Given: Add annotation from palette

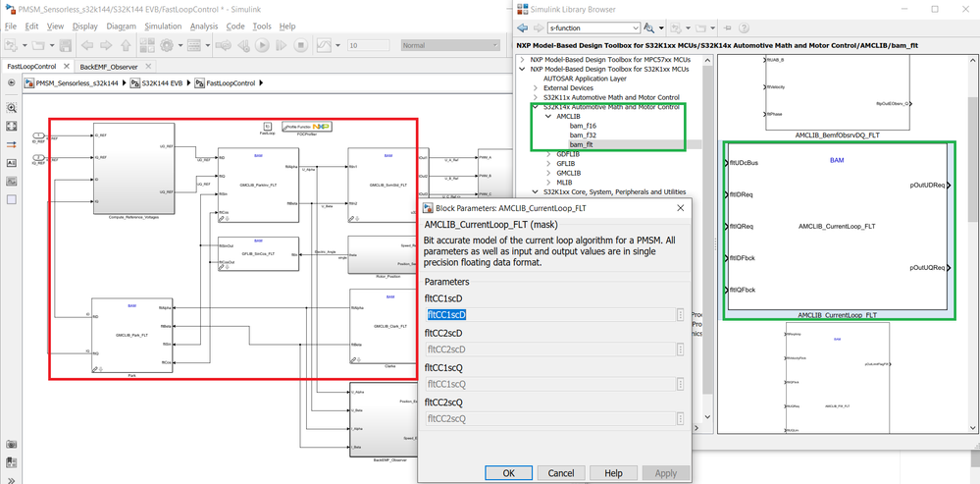Looking at the screenshot, I should [11, 163].
